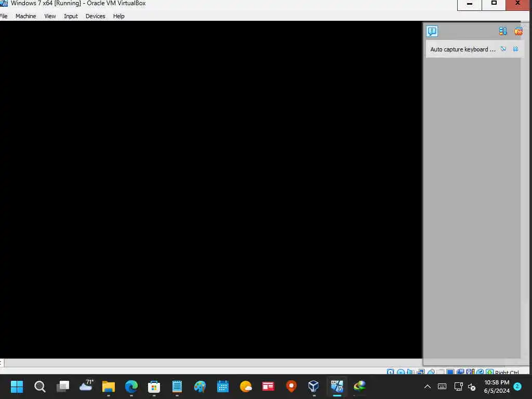Click inside the black VM display
532x399 pixels.
pos(211,189)
